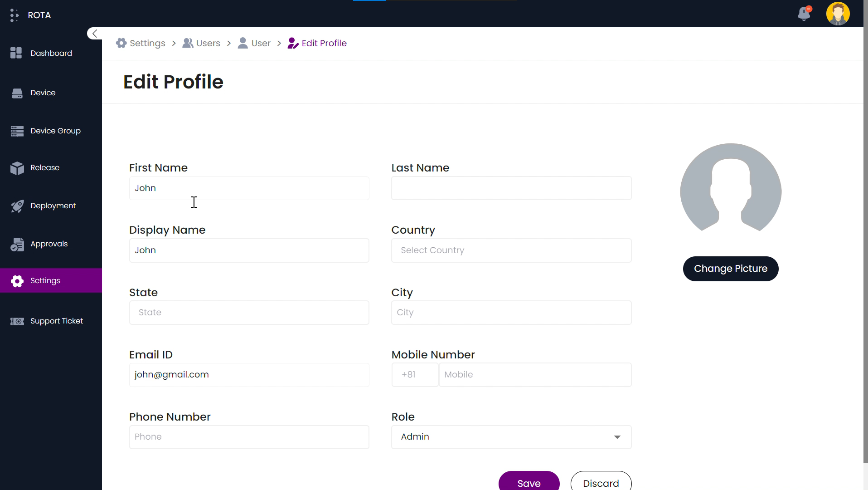Click inside the Last Name field
868x490 pixels.
[x=511, y=188]
